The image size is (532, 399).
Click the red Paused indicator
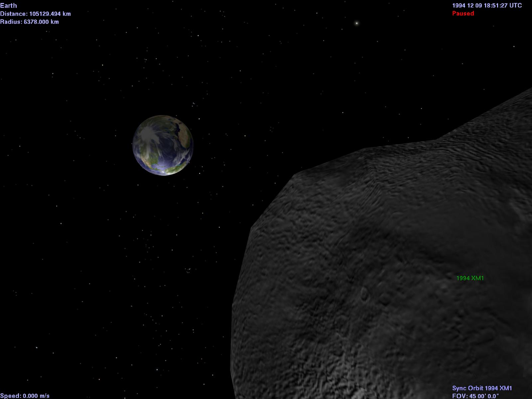click(463, 14)
